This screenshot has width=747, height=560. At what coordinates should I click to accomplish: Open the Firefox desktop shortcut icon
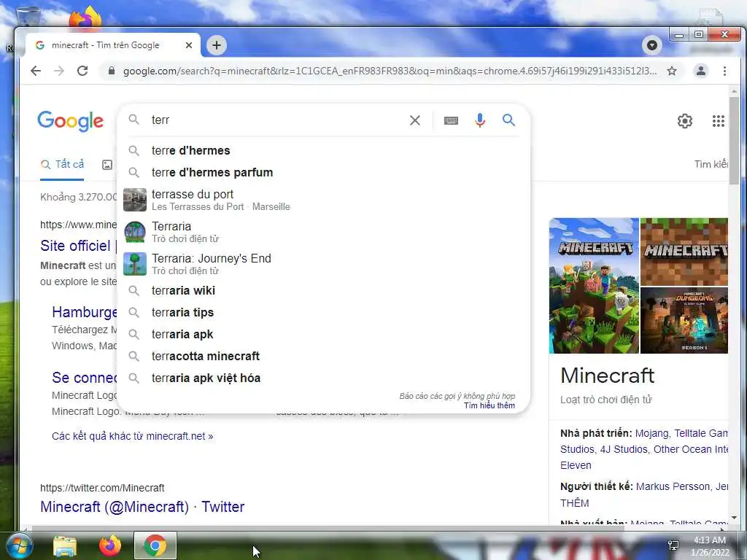(x=85, y=17)
